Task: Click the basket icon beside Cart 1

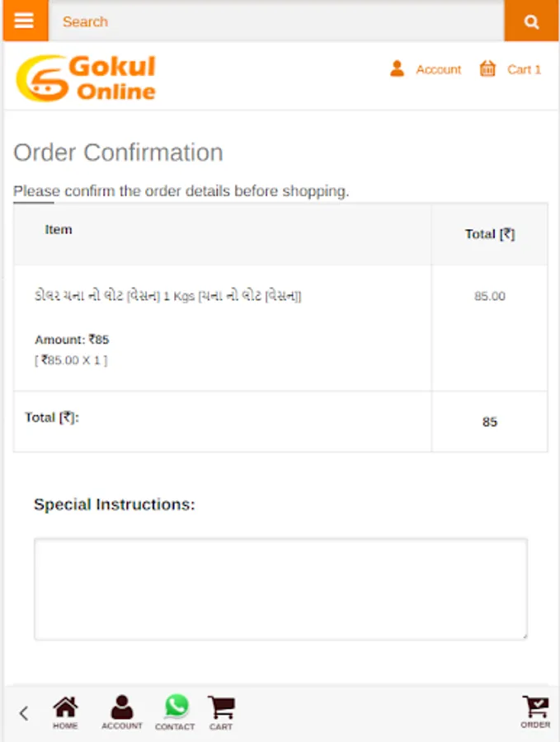Action: click(487, 69)
